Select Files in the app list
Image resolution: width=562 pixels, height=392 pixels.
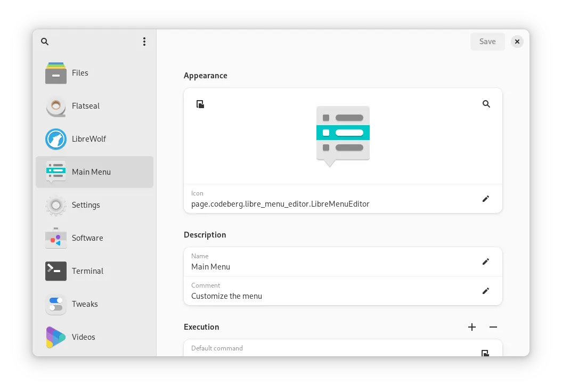(x=95, y=73)
